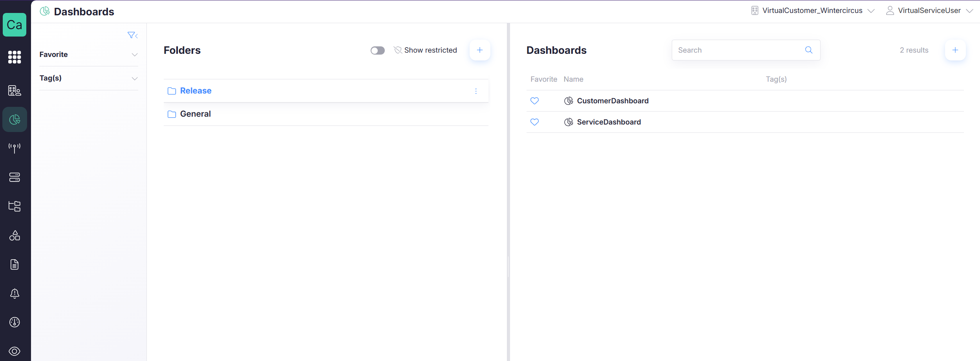Open the document report sidebar icon
Image resolution: width=980 pixels, height=361 pixels.
15,264
